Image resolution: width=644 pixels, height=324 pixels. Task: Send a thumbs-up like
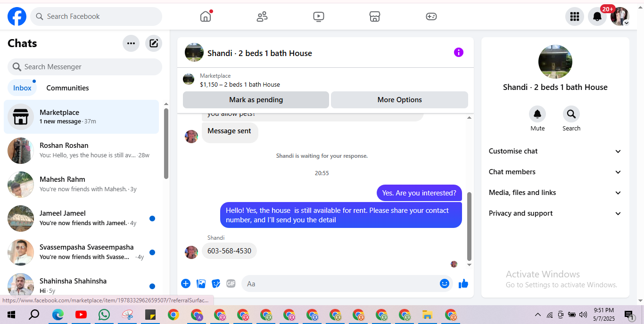click(463, 283)
